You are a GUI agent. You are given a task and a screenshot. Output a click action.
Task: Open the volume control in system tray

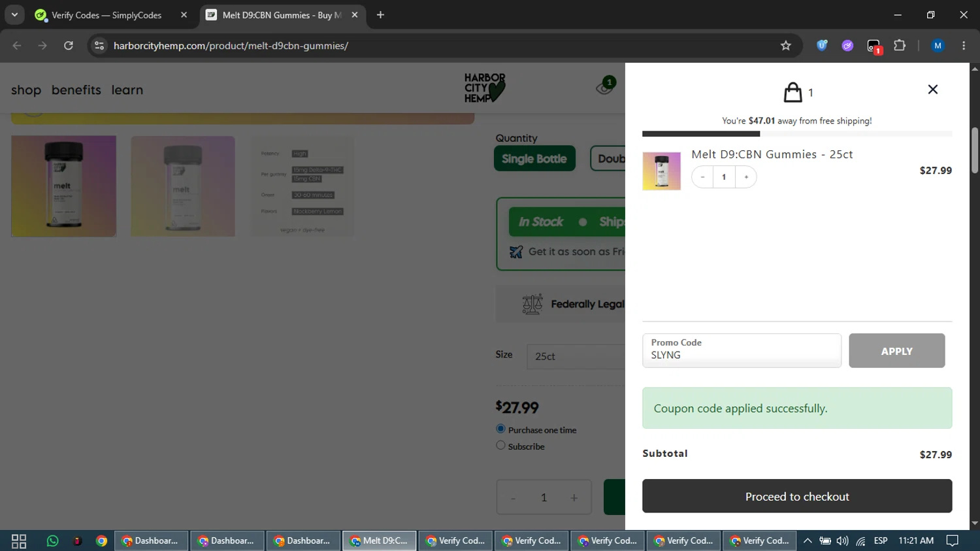click(x=842, y=541)
